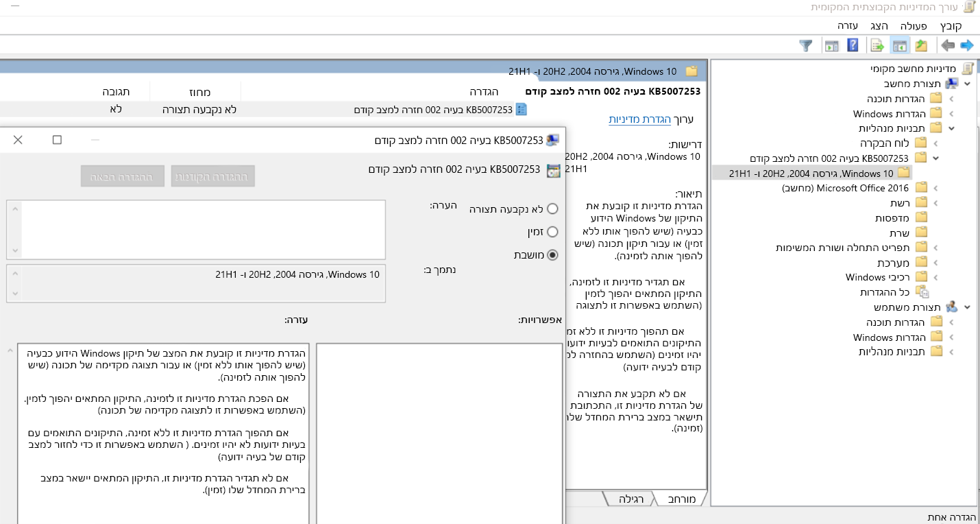Select the לא נקבעה תצורה radio button
This screenshot has height=524, width=980.
click(x=552, y=209)
